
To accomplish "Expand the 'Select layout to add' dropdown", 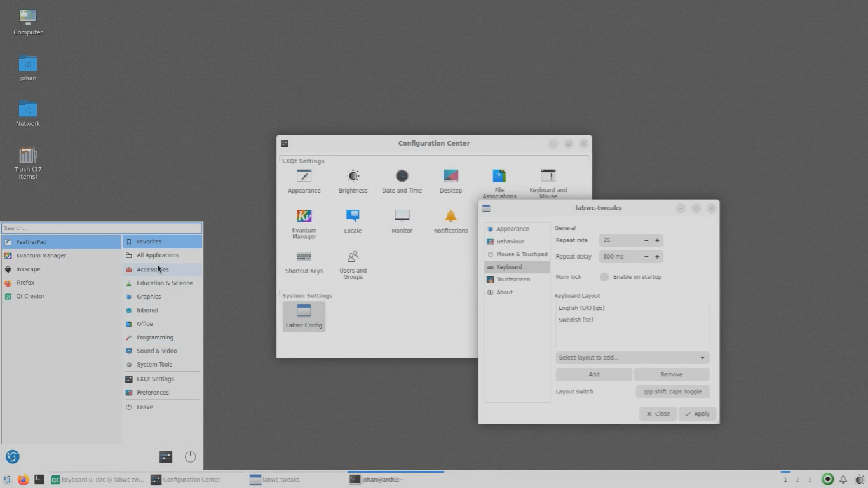I will pyautogui.click(x=632, y=358).
